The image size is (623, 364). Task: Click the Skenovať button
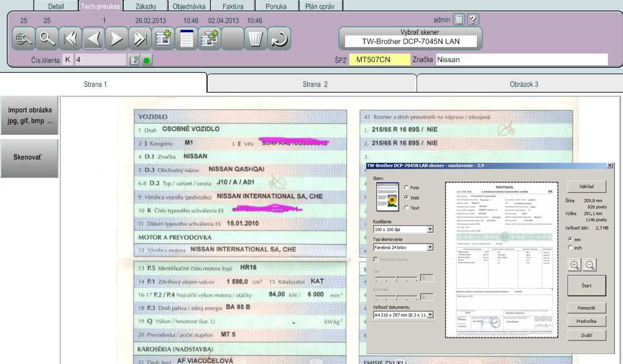29,158
